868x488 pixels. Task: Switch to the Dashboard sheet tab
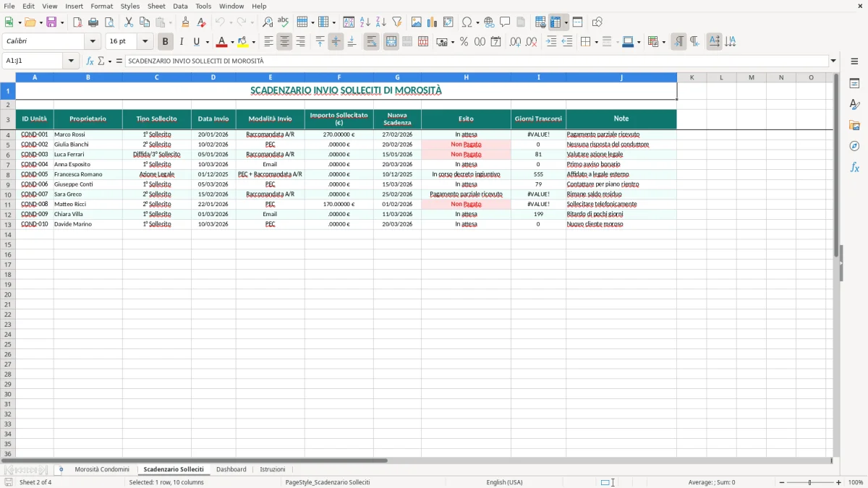click(x=231, y=469)
